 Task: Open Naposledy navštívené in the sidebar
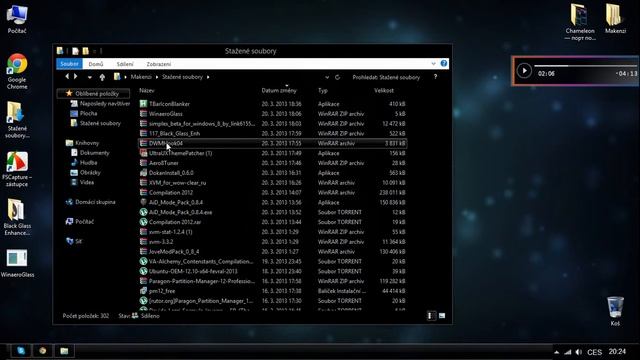click(100, 104)
